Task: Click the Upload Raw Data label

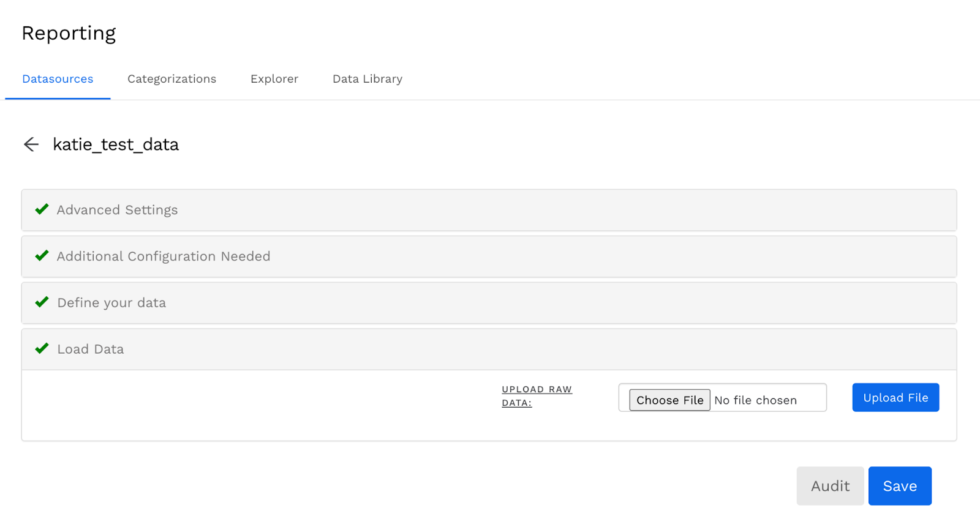Action: coord(537,396)
